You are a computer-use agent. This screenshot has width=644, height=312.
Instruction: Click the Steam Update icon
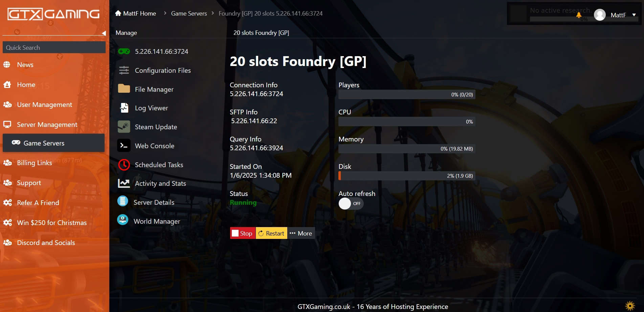[x=124, y=127]
